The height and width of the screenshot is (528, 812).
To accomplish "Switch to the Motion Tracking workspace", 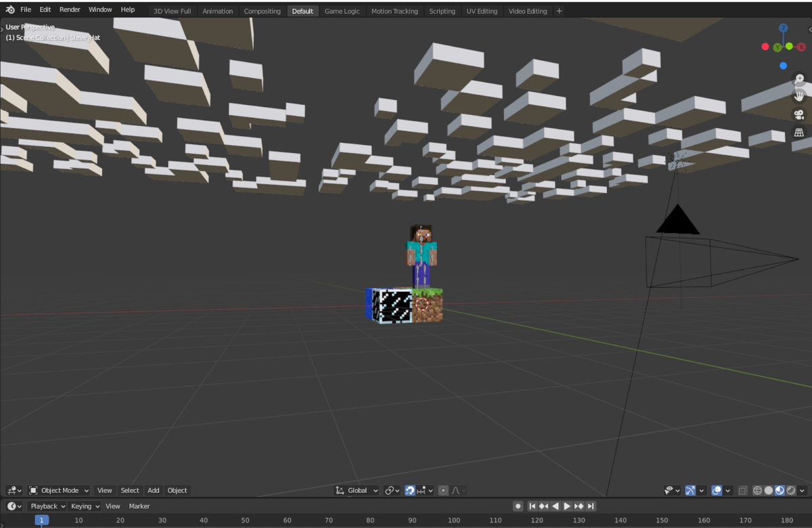I will (394, 11).
